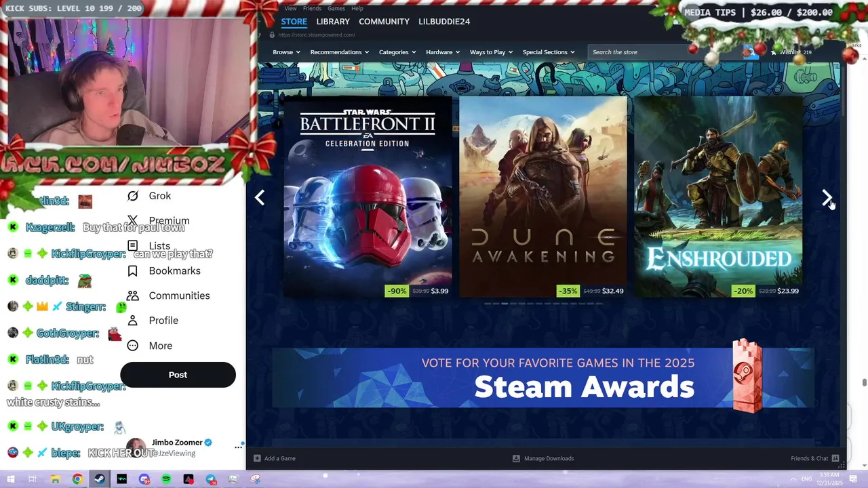Open the Dune Awakening game card
Image resolution: width=868 pixels, height=488 pixels.
(543, 197)
